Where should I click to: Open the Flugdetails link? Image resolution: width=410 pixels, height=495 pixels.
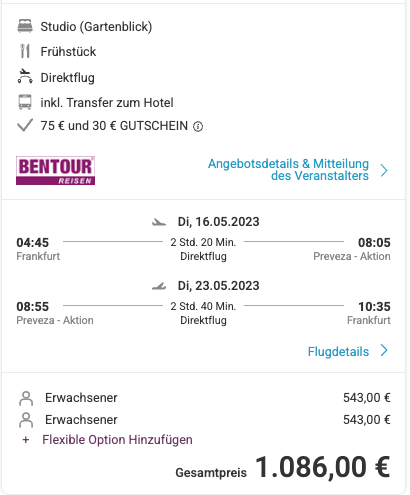[x=338, y=352]
